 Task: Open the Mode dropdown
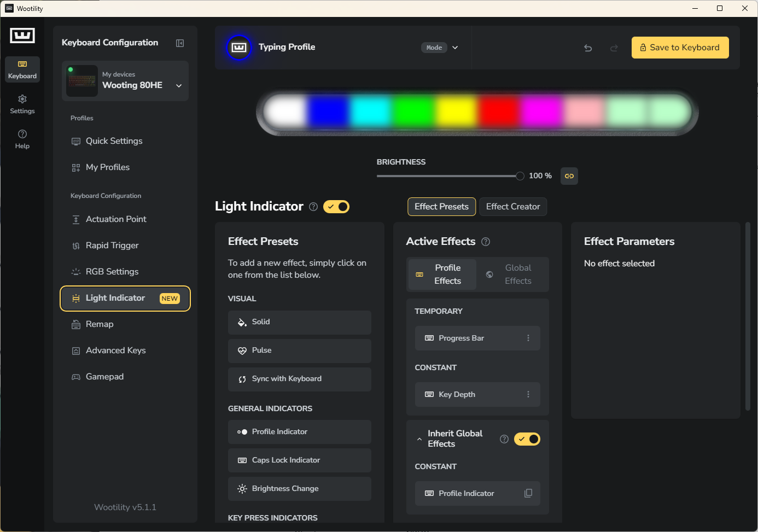(440, 48)
